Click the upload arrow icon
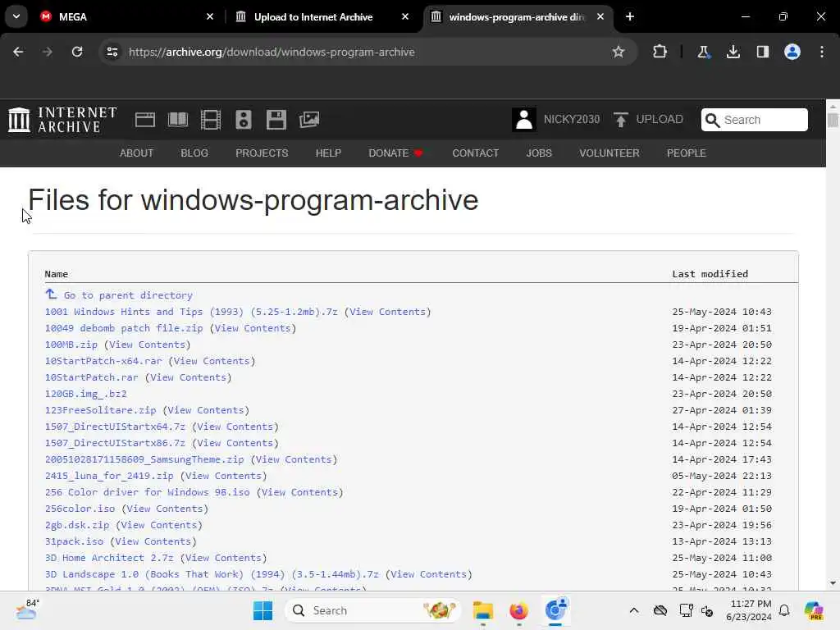Image resolution: width=840 pixels, height=630 pixels. pyautogui.click(x=620, y=120)
